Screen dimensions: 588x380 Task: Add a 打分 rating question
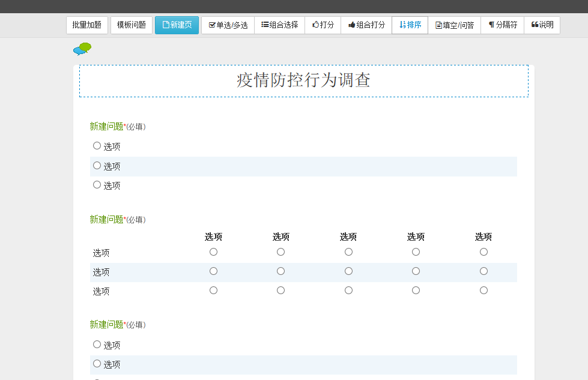point(323,25)
